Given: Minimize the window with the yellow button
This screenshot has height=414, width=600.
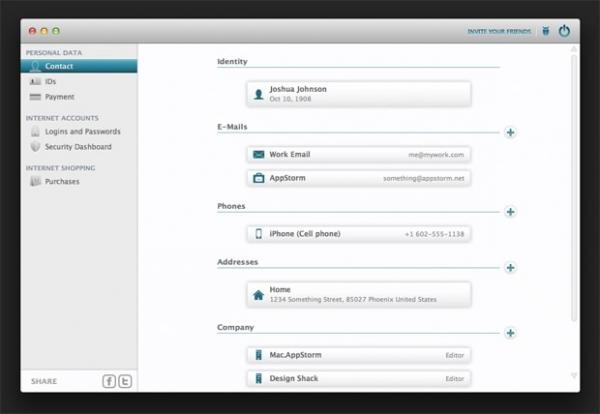Looking at the screenshot, I should pos(44,31).
